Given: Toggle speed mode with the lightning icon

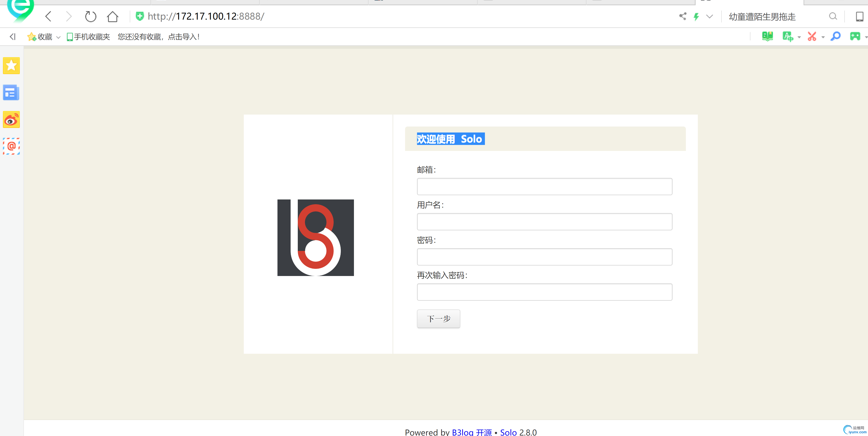Looking at the screenshot, I should (x=696, y=16).
